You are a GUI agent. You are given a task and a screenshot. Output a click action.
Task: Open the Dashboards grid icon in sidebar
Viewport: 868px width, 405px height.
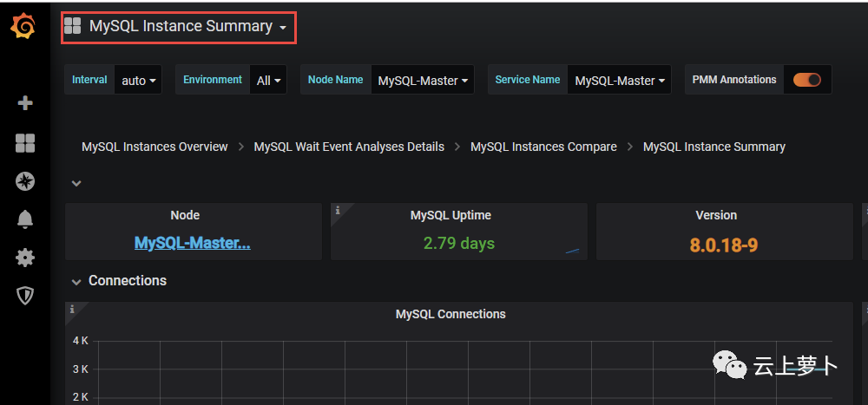[x=25, y=143]
